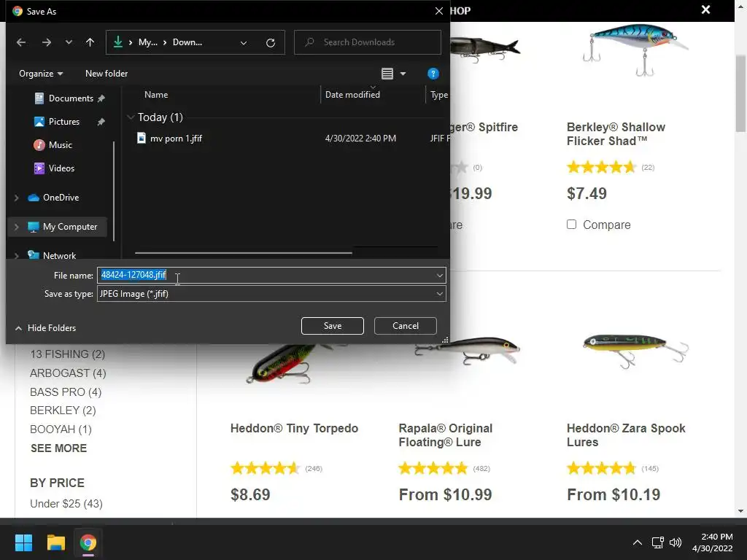
Task: Click SEE MORE brands
Action: click(58, 448)
